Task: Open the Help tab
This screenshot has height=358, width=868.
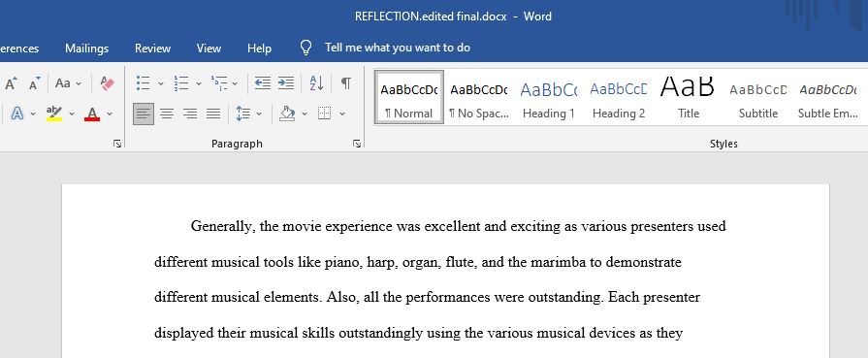Action: [x=259, y=49]
